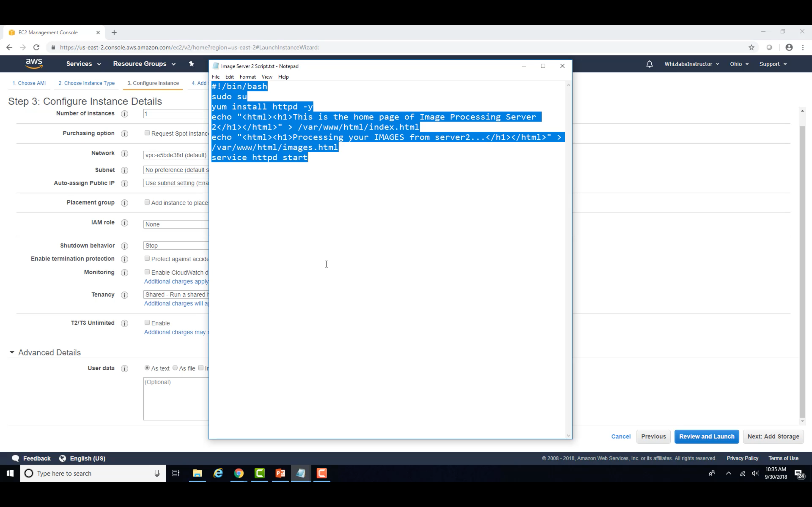Go to the Choose Instance Type tab
This screenshot has height=507, width=812.
point(87,83)
